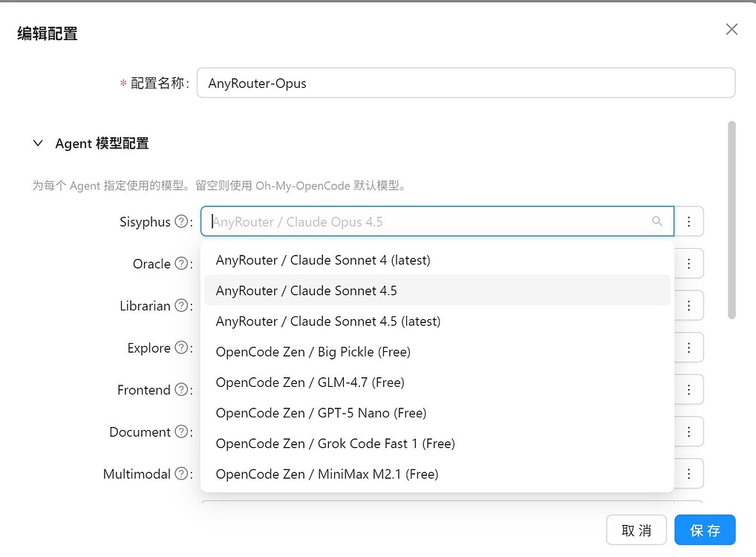756x557 pixels.
Task: Show help tooltip icon next to Librarian
Action: [x=181, y=305]
